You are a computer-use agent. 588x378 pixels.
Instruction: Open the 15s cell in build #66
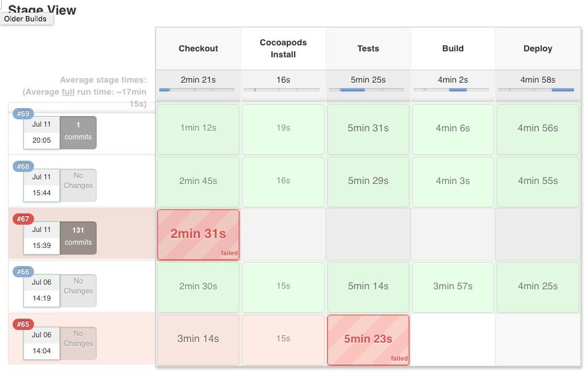[x=283, y=287]
